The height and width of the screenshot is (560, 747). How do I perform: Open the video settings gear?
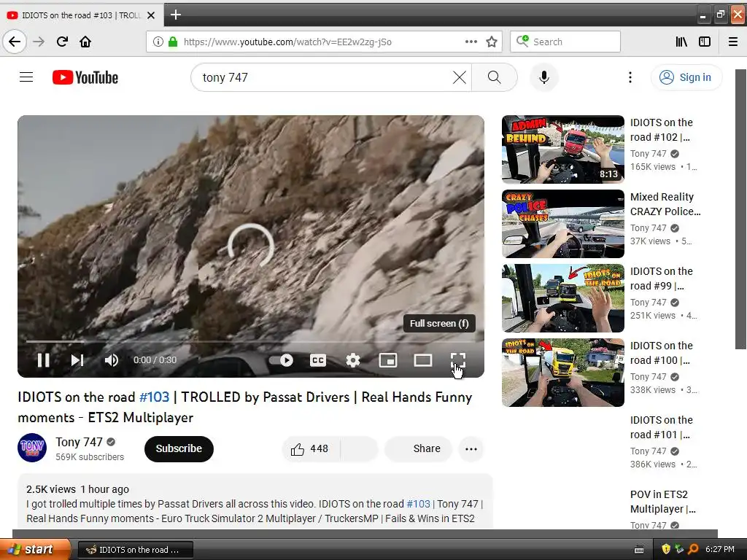352,360
